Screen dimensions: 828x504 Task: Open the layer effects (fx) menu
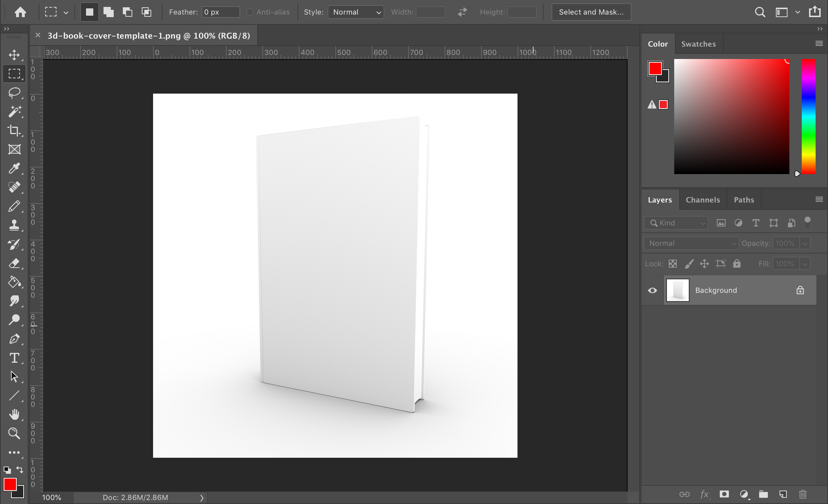click(705, 494)
